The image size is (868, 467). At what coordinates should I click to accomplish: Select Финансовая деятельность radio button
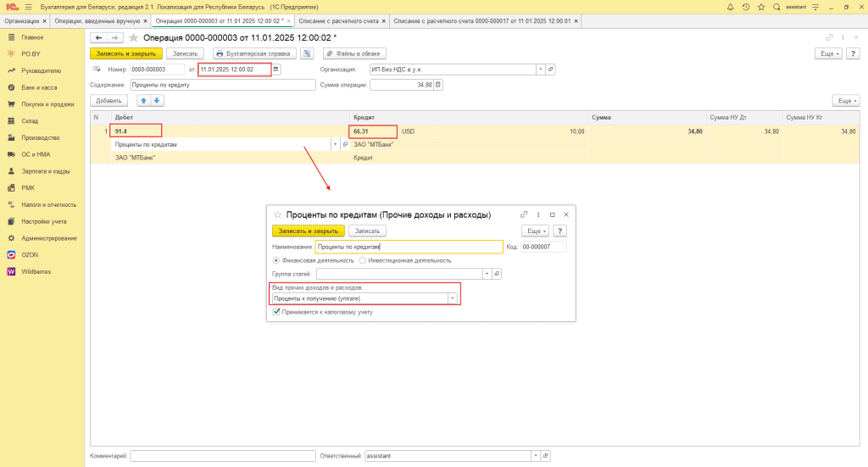[x=276, y=260]
